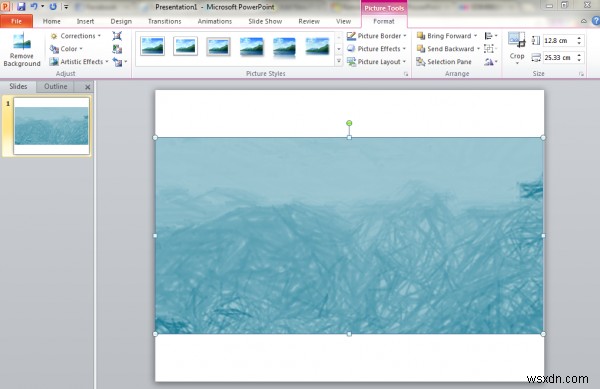The image size is (600, 389).
Task: Switch to the Design tab
Action: (121, 21)
